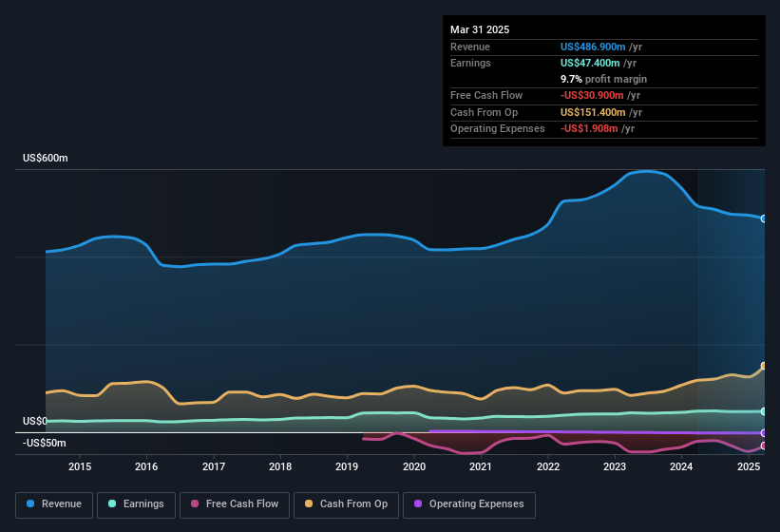Click the -US$1.908m operating expenses value
The width and height of the screenshot is (780, 532).
589,129
